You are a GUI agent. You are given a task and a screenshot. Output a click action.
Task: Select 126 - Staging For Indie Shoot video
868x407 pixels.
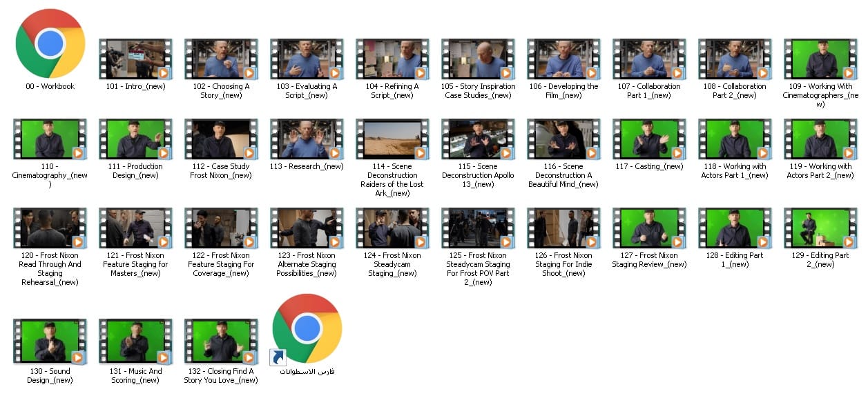563,228
